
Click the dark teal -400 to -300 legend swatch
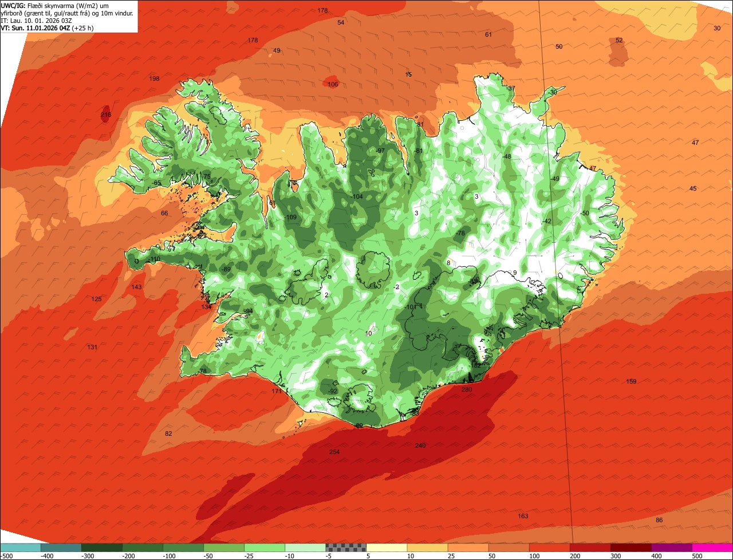pos(61,548)
